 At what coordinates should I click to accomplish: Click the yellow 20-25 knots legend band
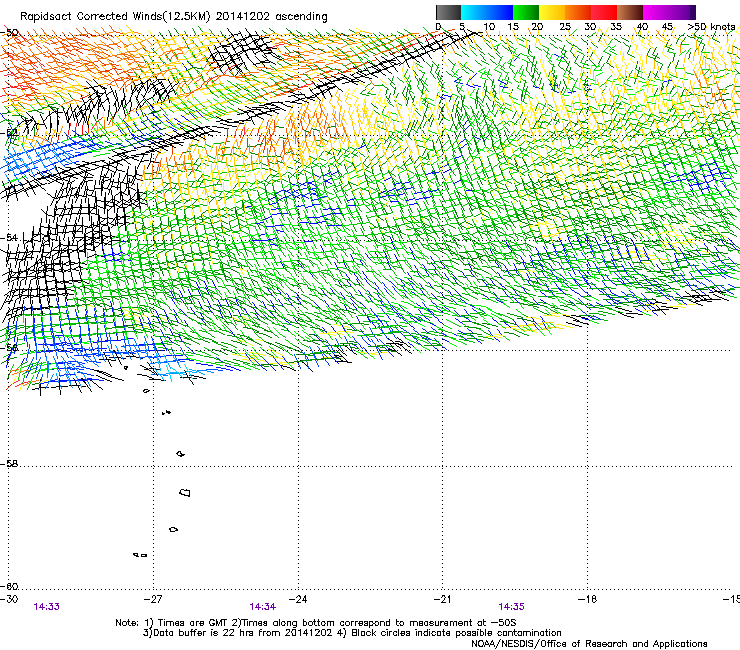pos(552,12)
